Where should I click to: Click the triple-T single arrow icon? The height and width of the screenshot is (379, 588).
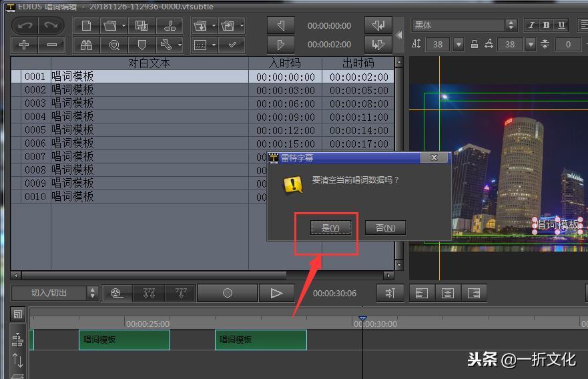(x=181, y=293)
